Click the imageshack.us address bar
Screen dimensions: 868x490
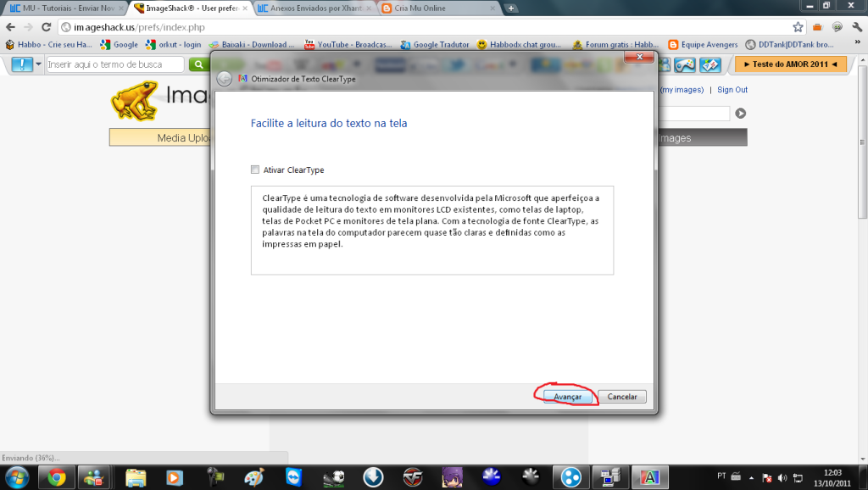pos(424,27)
